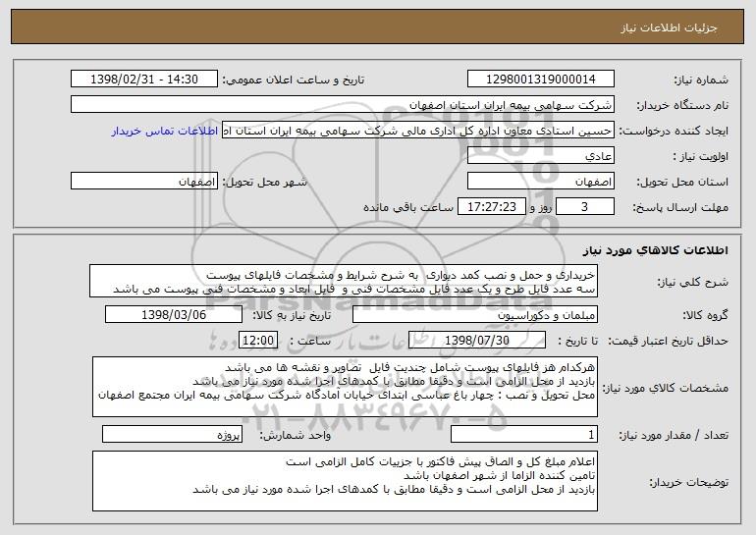This screenshot has width=756, height=535.
Task: Click the ساعت field showing 12:00
Action: (x=258, y=341)
